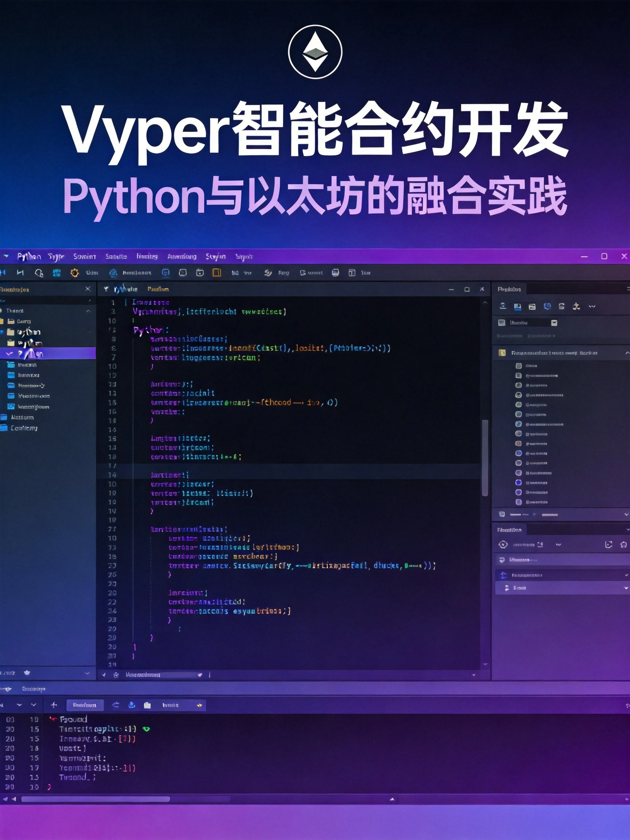Screen dimensions: 630x840
Task: Click the yellow figure icon in right panel toolbar
Action: [576, 306]
